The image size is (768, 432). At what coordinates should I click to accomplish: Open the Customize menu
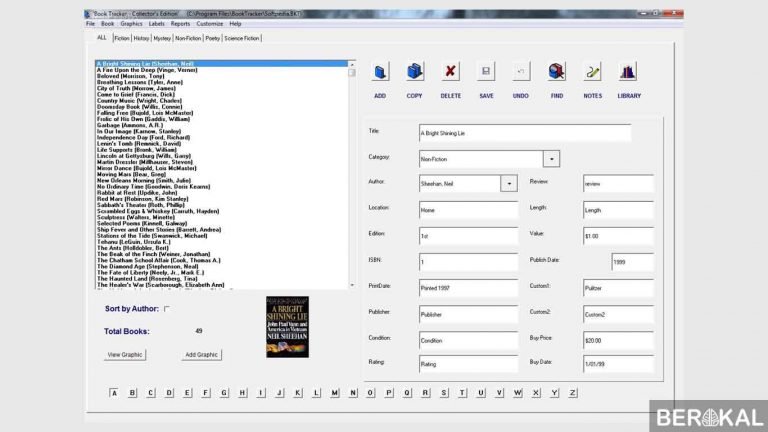[210, 23]
